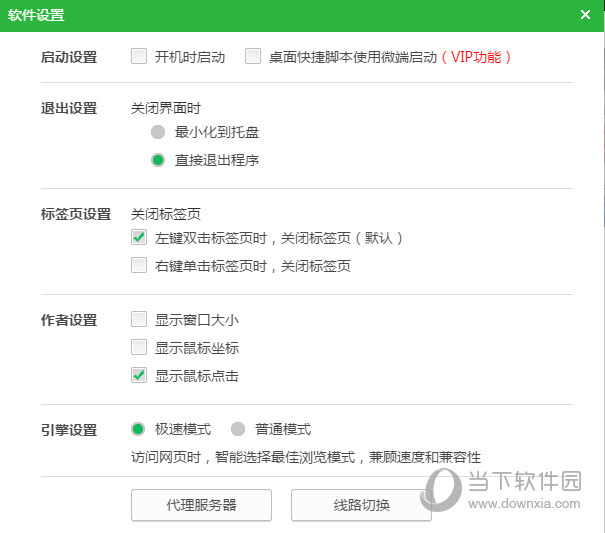The image size is (605, 533).
Task: Enable the 开机时启动 checkbox
Action: click(139, 56)
